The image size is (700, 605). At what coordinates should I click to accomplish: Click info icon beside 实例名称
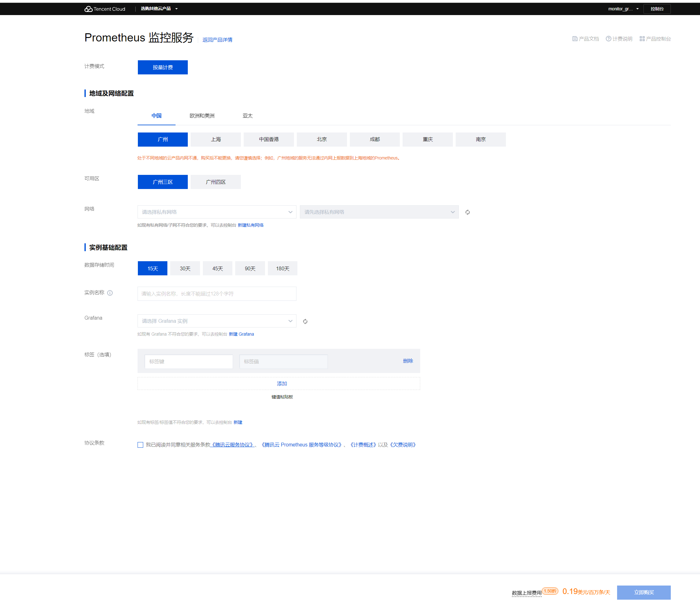point(110,293)
